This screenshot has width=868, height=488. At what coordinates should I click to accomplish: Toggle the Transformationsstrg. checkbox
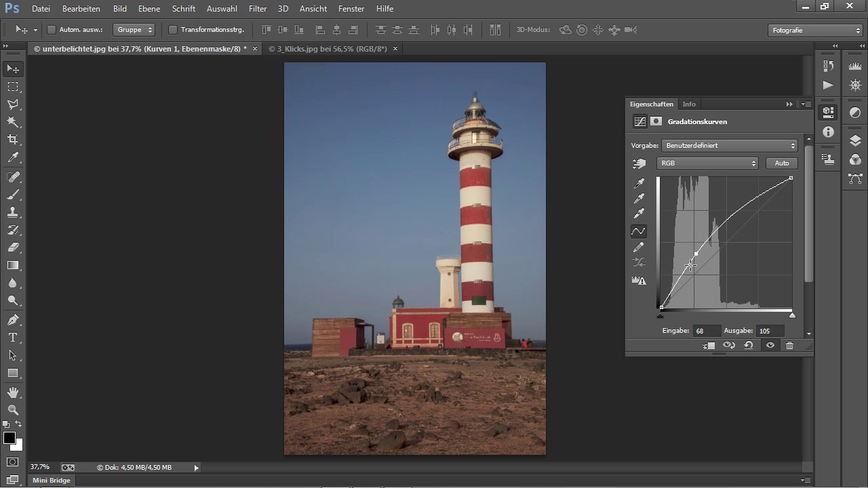(x=173, y=30)
